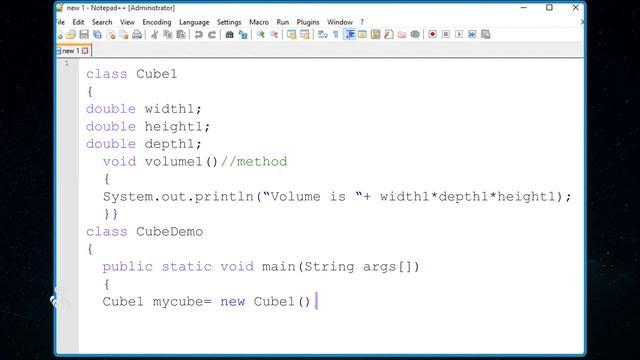Open the Run menu
Image resolution: width=640 pixels, height=360 pixels.
(x=282, y=22)
